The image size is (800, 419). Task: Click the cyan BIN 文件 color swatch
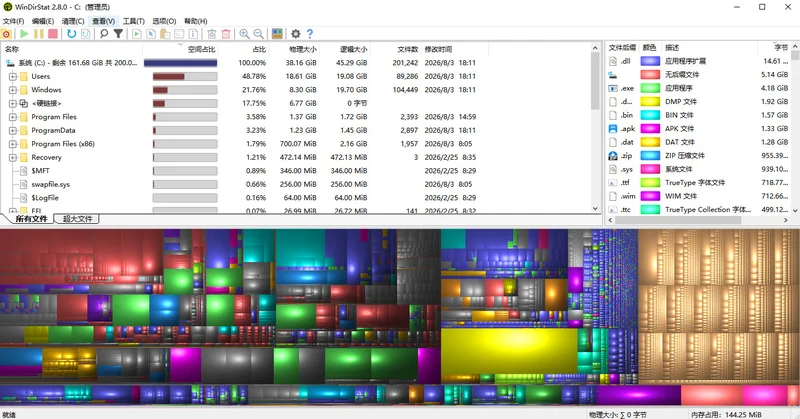pos(650,115)
